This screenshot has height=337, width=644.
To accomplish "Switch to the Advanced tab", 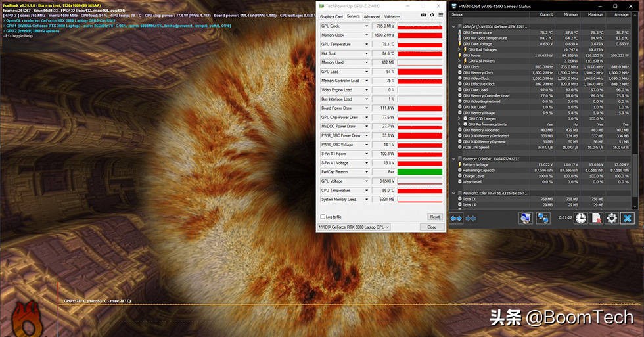I will coord(372,16).
